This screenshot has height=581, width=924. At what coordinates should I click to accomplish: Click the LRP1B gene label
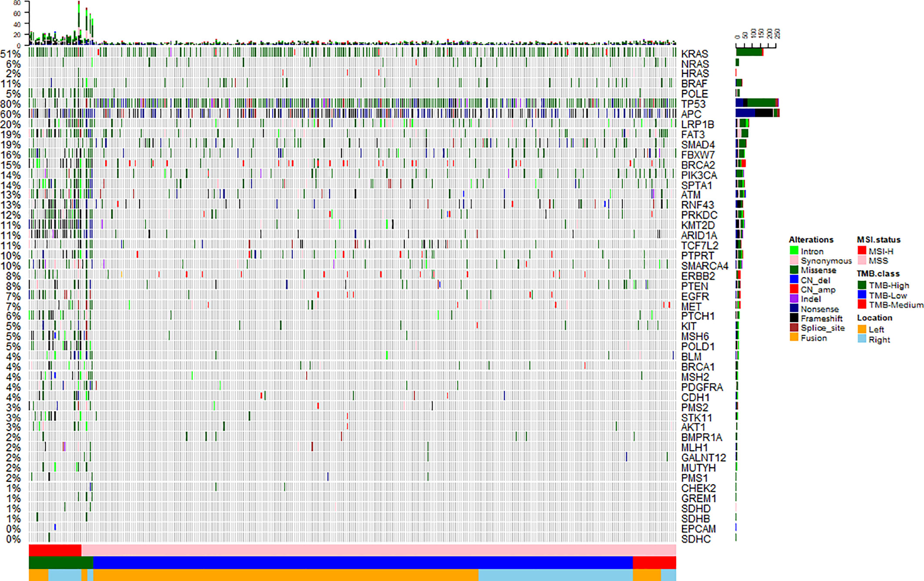pos(698,124)
